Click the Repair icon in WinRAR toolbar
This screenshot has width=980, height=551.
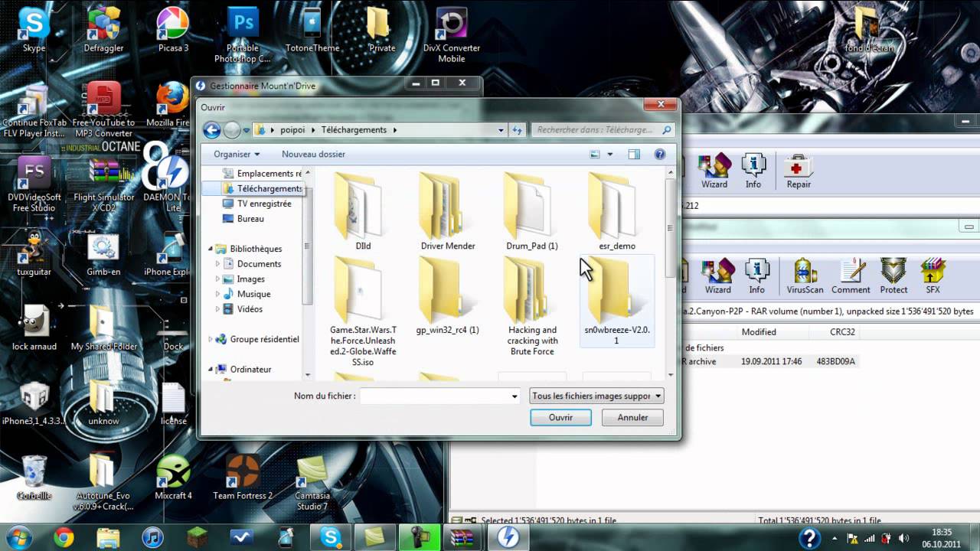pos(799,171)
